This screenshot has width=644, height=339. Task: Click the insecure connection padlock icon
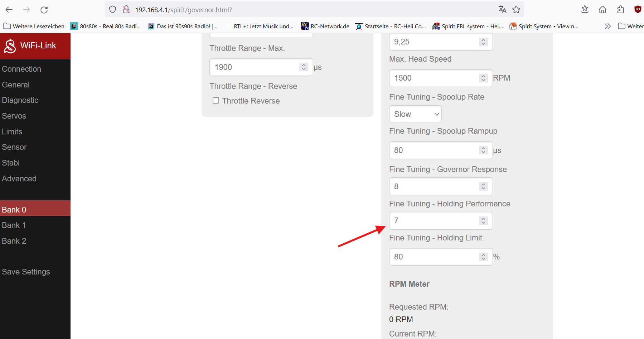[x=126, y=10]
